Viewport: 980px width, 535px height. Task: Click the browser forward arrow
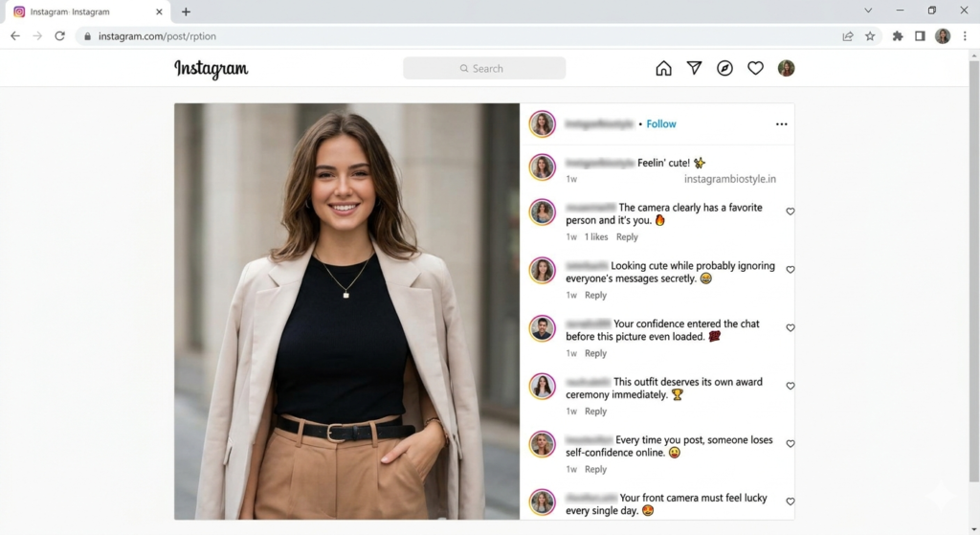click(37, 36)
